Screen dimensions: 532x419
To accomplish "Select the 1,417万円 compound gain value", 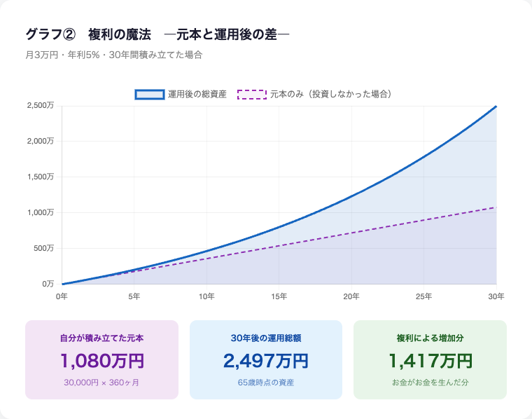I will point(430,361).
